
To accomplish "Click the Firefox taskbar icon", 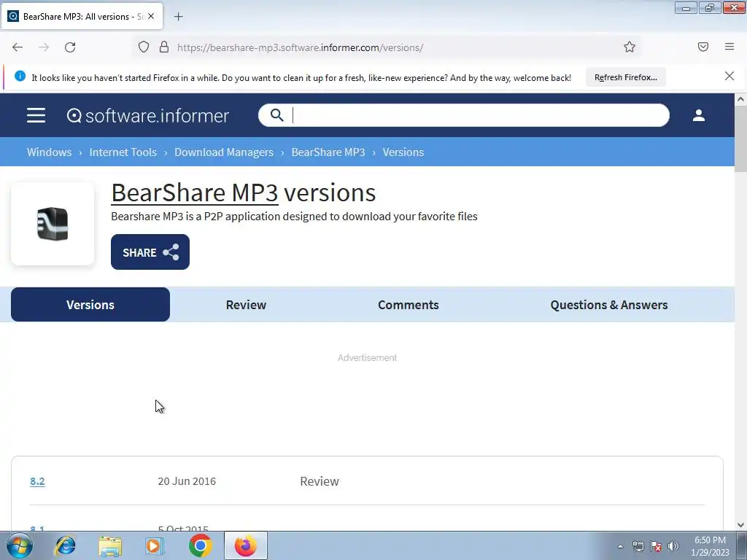I will point(245,545).
